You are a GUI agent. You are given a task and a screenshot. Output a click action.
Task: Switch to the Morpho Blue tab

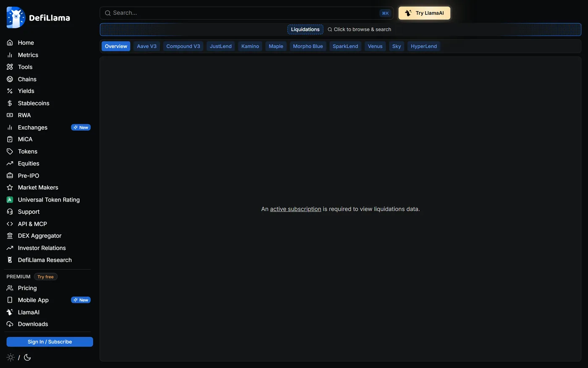pyautogui.click(x=308, y=46)
